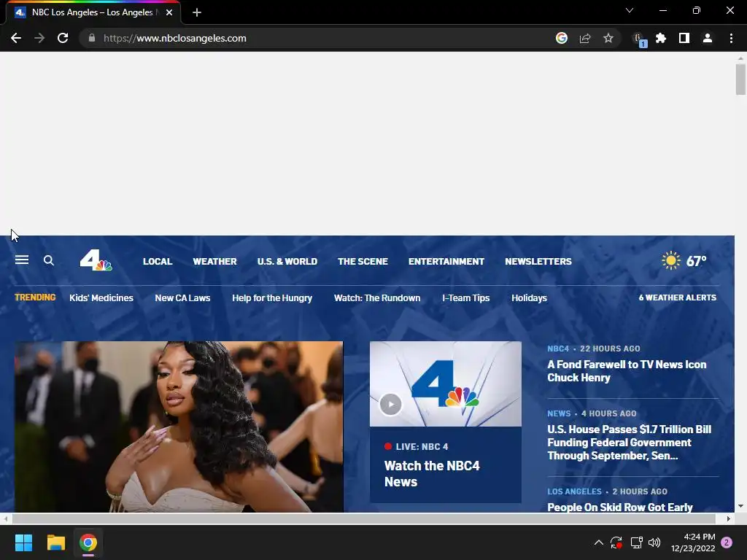
Task: Click the 67° temperature reading
Action: tap(697, 261)
